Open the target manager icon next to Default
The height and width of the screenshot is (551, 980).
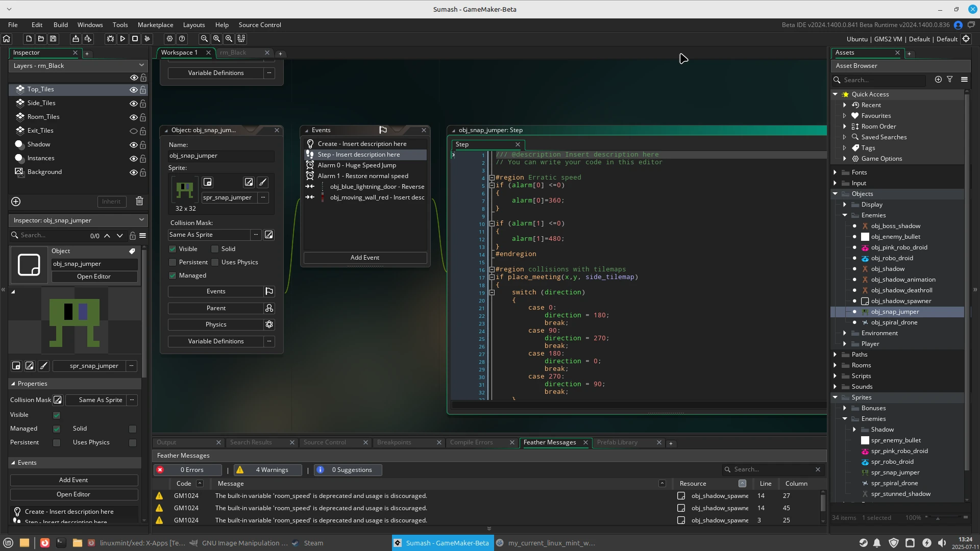pos(966,39)
